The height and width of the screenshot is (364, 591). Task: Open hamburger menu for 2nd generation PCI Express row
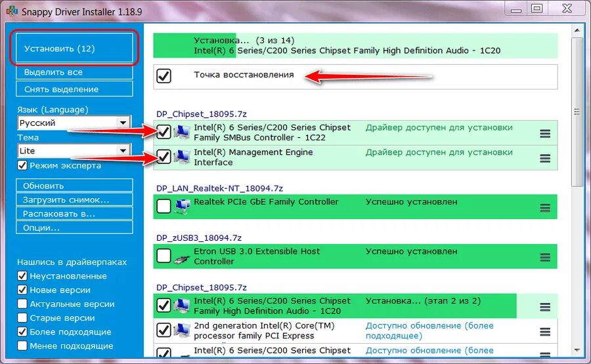545,332
